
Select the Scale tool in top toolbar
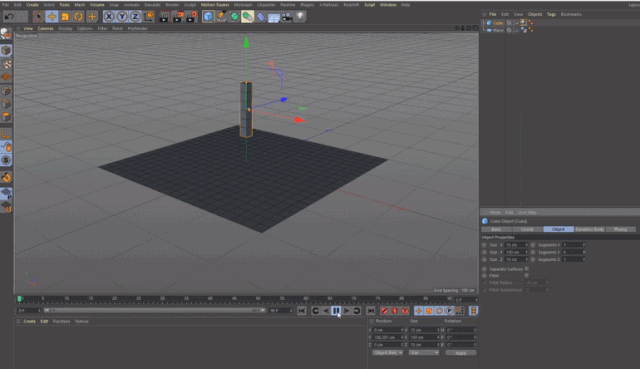(65, 16)
